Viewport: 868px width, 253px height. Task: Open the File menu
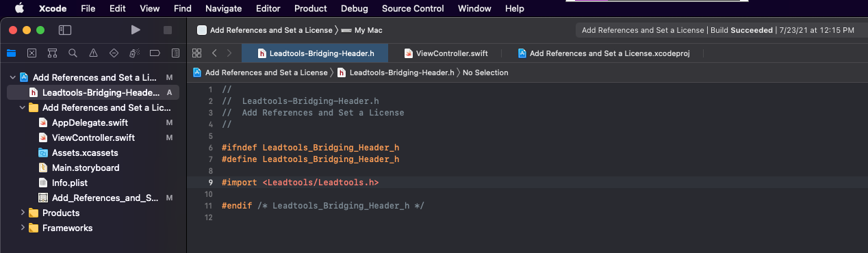[88, 8]
